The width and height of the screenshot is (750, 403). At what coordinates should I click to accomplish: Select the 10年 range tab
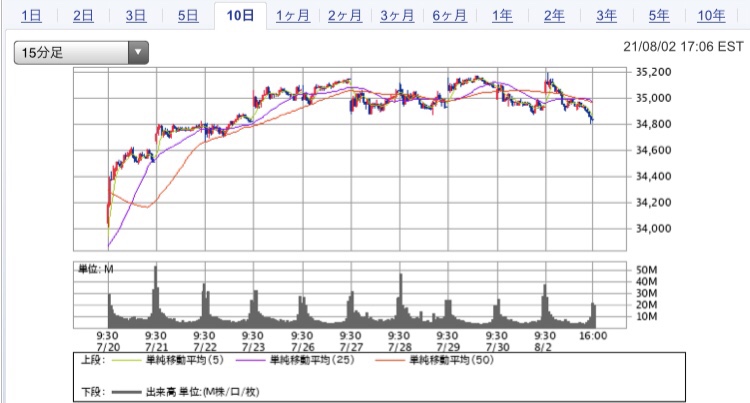pyautogui.click(x=711, y=16)
